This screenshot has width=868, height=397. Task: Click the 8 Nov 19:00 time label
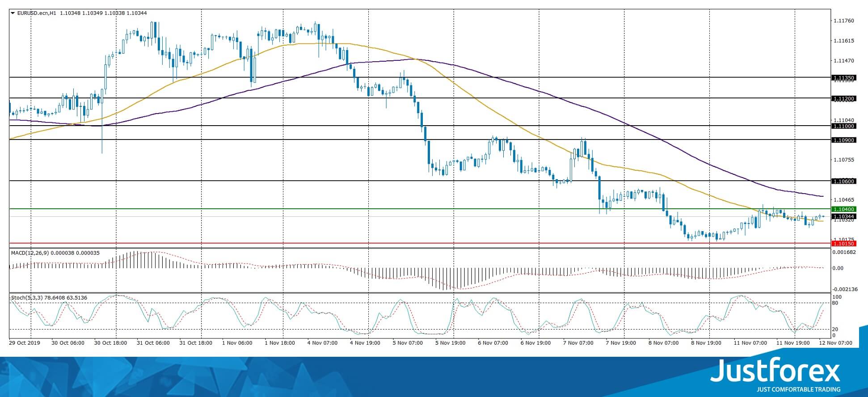706,343
